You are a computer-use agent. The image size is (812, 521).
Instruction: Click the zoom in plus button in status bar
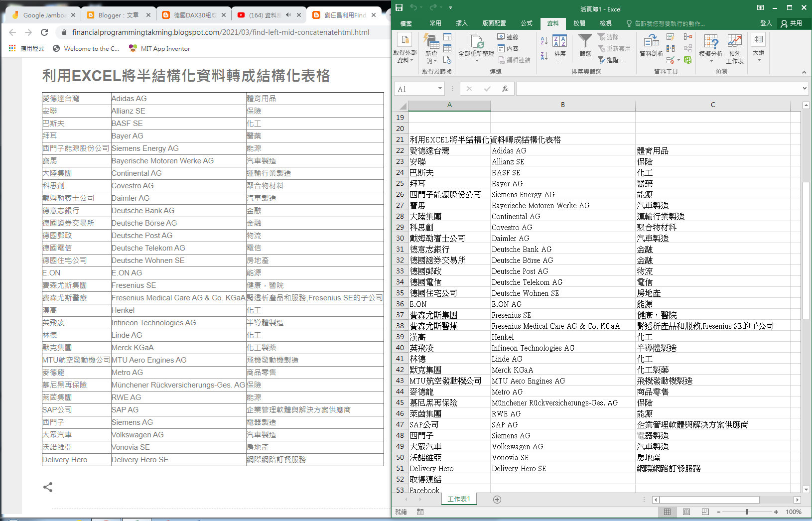[776, 512]
